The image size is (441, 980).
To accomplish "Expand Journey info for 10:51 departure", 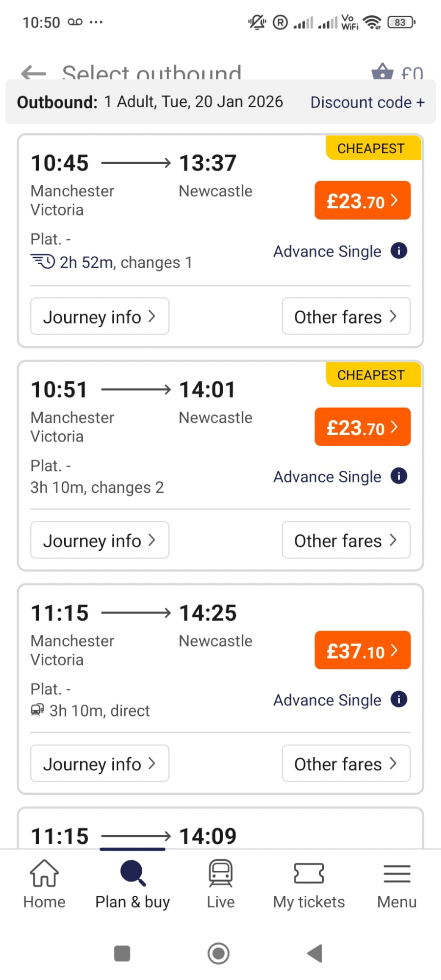I will [x=100, y=540].
